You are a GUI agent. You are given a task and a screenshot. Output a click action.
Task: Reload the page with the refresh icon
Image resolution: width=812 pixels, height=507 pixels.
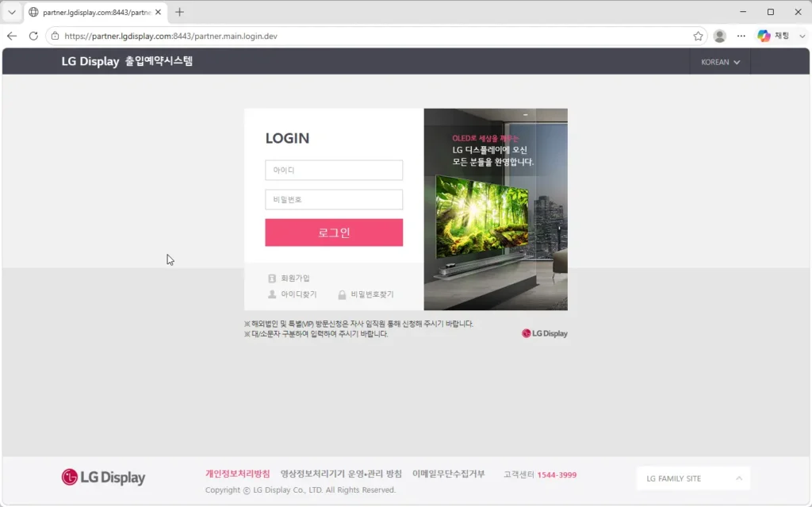(33, 36)
